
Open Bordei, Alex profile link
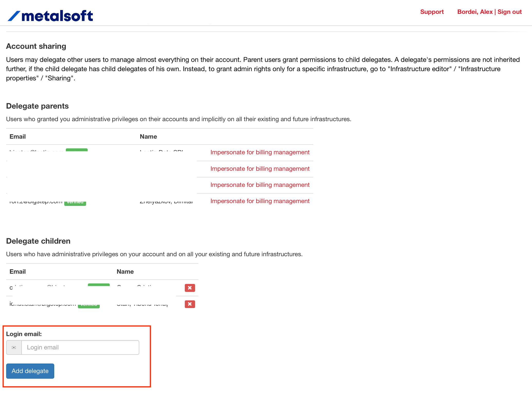[x=475, y=12]
